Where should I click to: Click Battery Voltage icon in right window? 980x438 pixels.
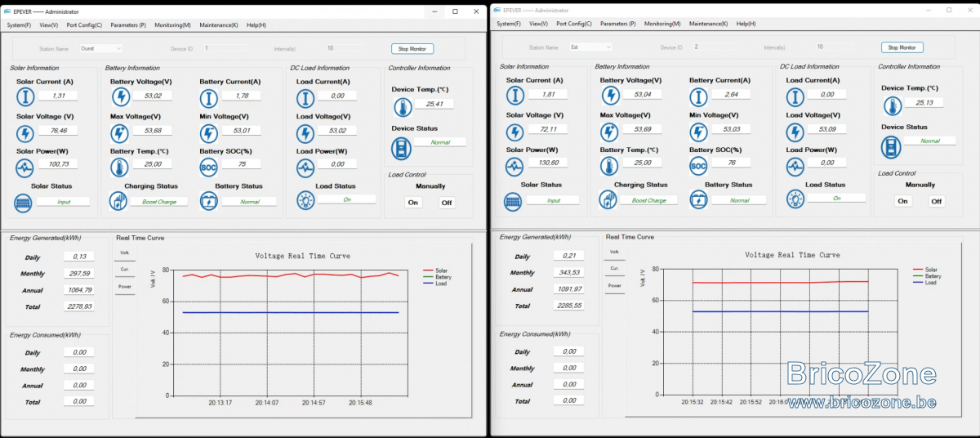pyautogui.click(x=609, y=96)
